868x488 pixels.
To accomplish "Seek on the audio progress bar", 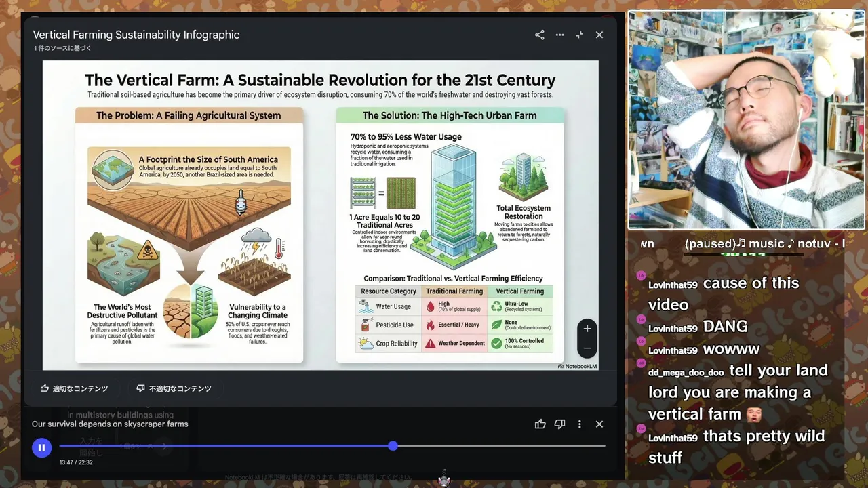I will click(332, 446).
